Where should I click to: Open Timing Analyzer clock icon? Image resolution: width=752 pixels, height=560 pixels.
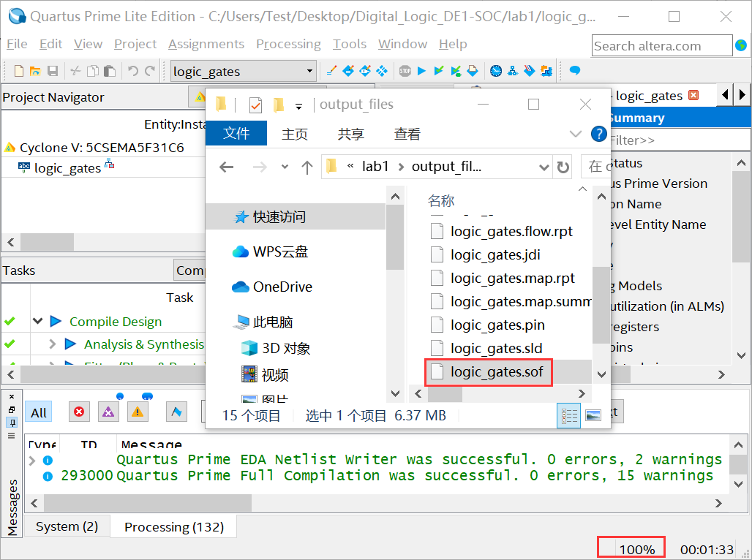pos(496,71)
